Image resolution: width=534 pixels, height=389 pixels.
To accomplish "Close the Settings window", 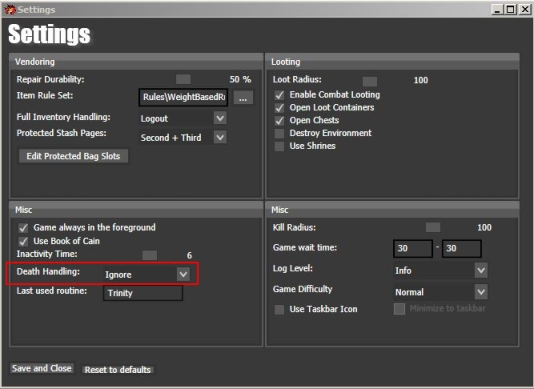I will pyautogui.click(x=525, y=10).
